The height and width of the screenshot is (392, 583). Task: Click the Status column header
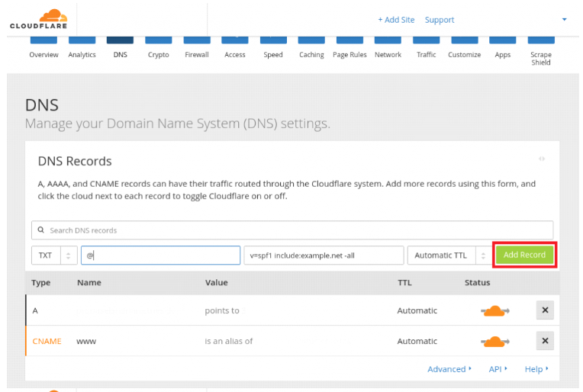478,283
